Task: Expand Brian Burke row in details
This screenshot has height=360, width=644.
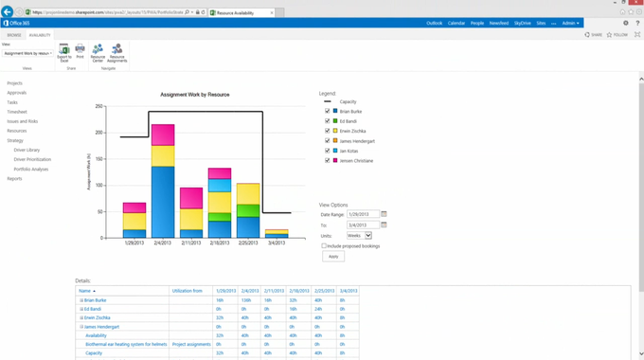Action: pos(81,300)
